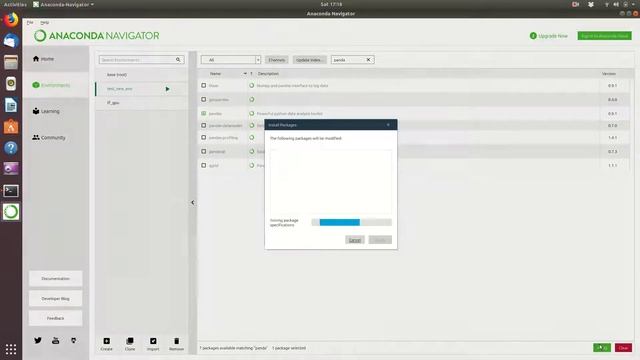Click the status circle in the first package row
Screen dimensions: 640x360
[252, 86]
